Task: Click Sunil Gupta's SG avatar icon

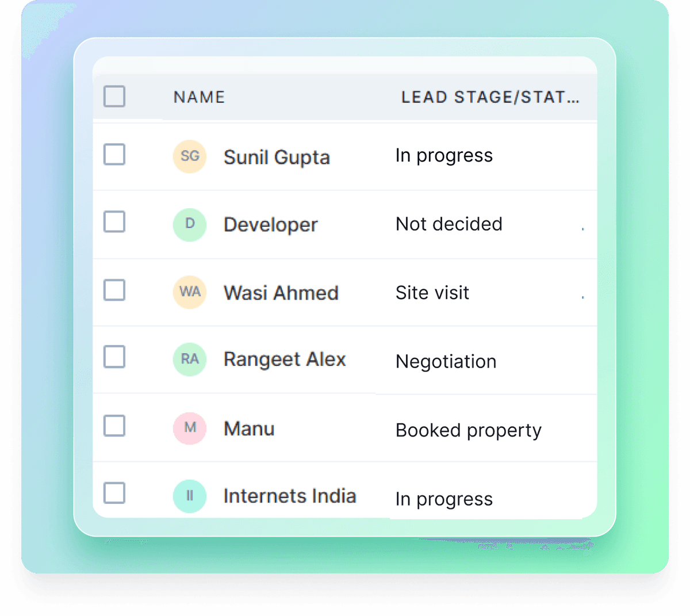Action: (190, 157)
